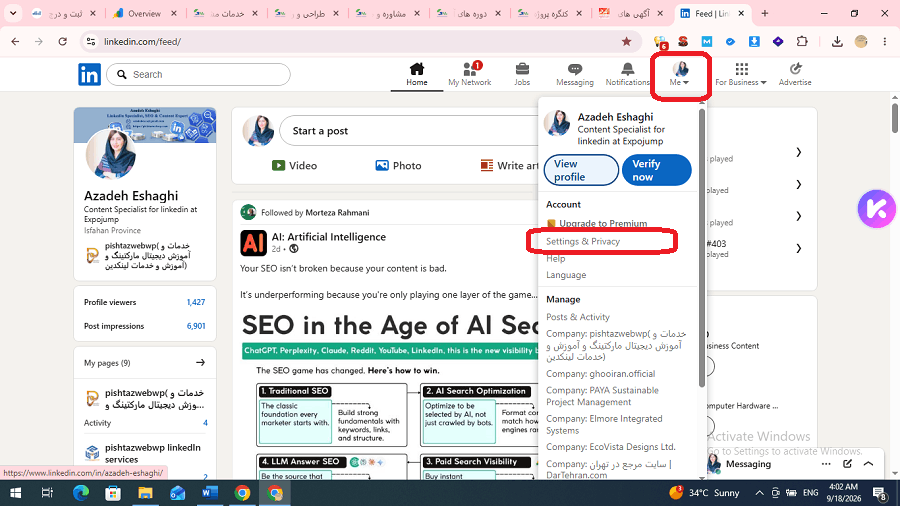
Task: Open Messaging bar options with three dots
Action: (826, 464)
